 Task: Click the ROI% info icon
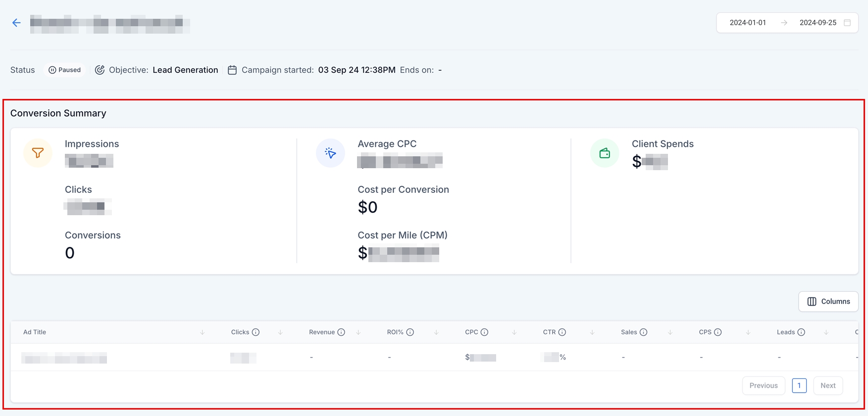[410, 332]
